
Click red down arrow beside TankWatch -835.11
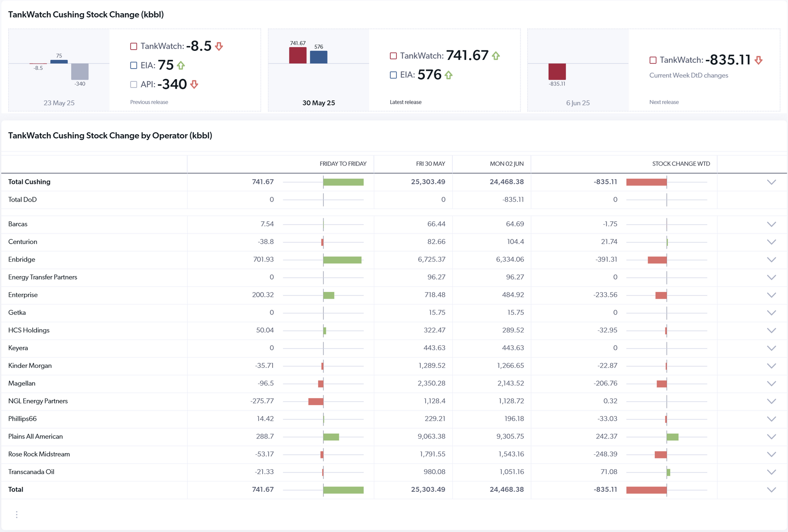pyautogui.click(x=758, y=60)
